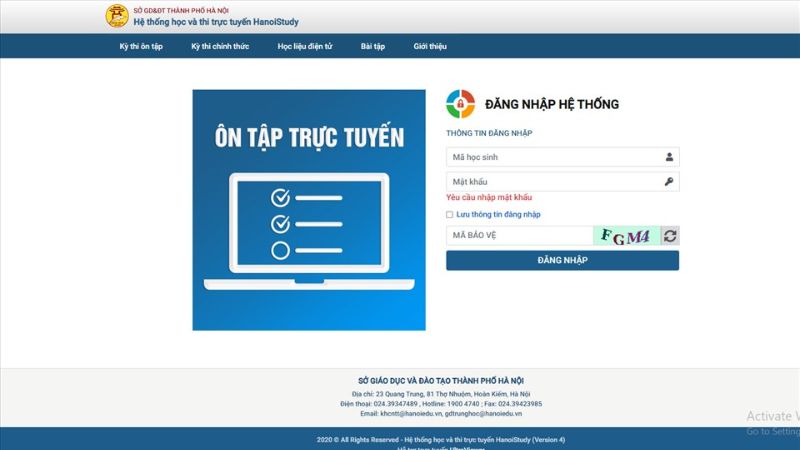Viewport: 800px width, 450px height.
Task: Open the Bài tập menu
Action: [372, 46]
